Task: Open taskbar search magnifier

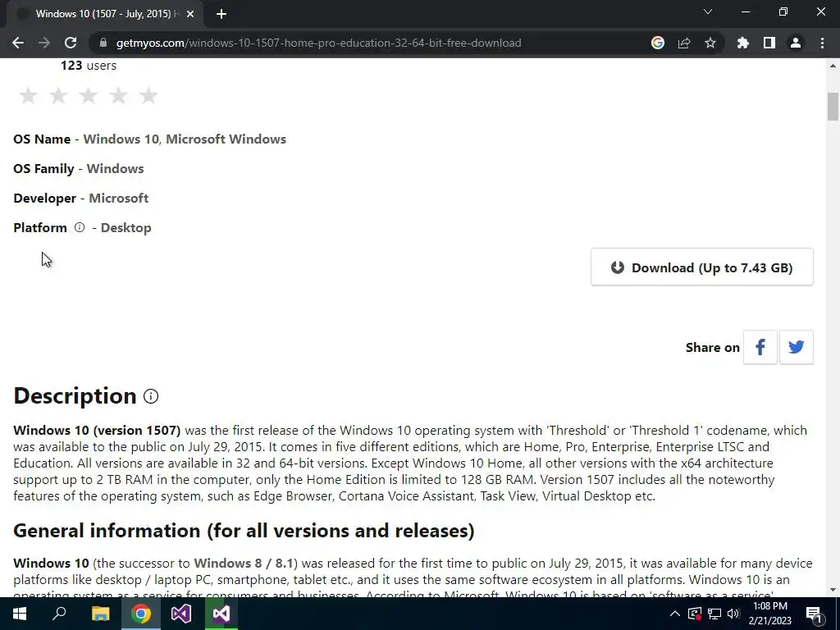Action: click(59, 614)
